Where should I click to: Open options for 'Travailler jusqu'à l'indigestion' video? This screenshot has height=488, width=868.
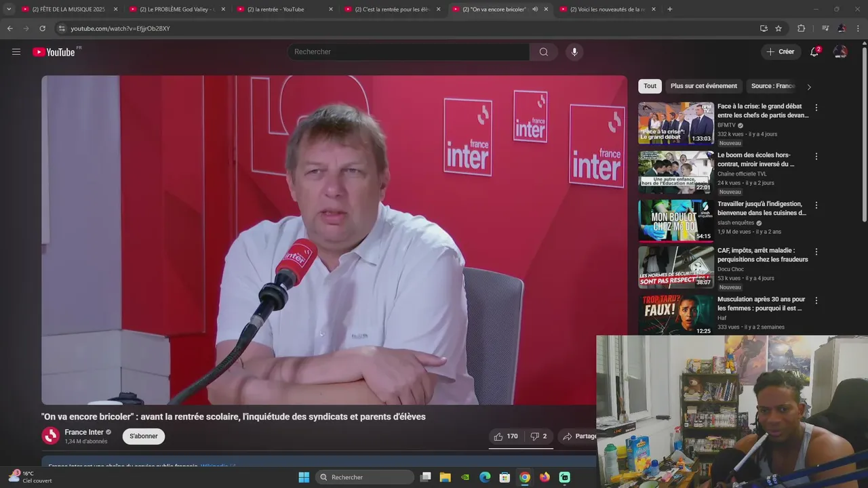pyautogui.click(x=816, y=205)
